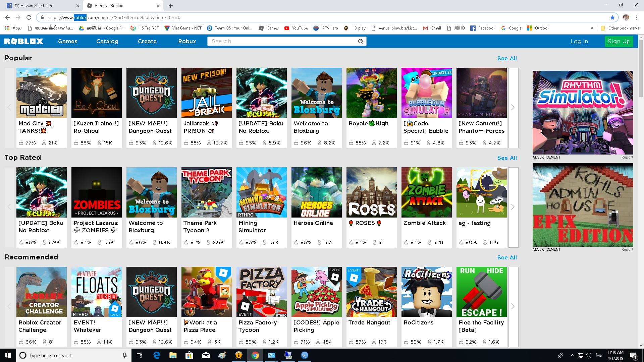Click the search magnifier icon
This screenshot has width=644, height=362.
[x=361, y=41]
